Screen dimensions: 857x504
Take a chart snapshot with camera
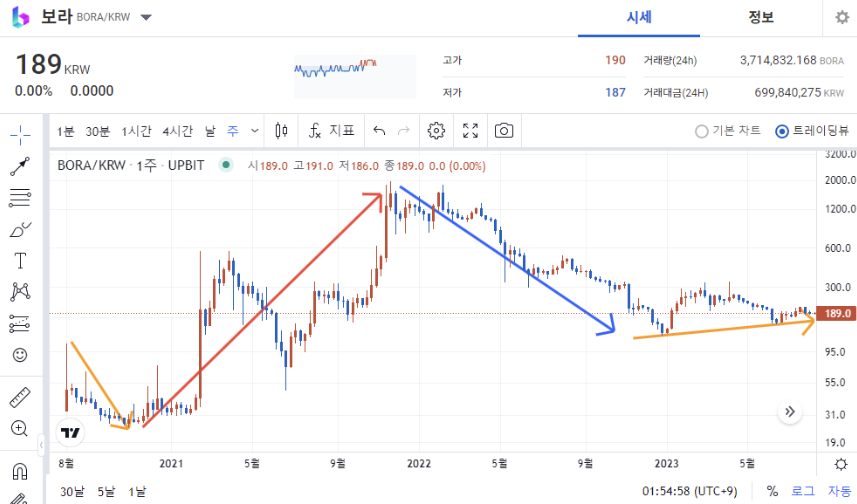tap(504, 131)
